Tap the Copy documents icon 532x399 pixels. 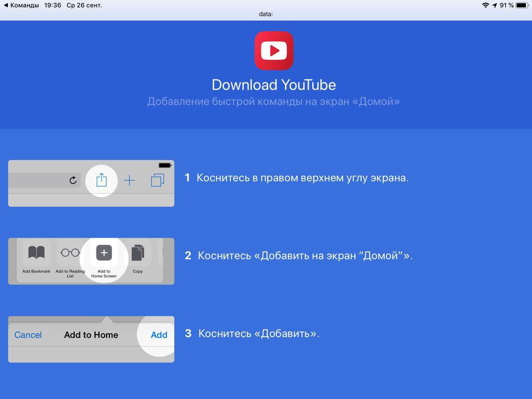pos(138,253)
